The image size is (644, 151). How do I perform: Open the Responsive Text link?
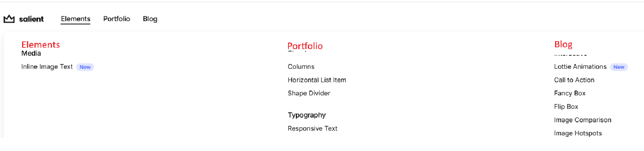(x=312, y=128)
